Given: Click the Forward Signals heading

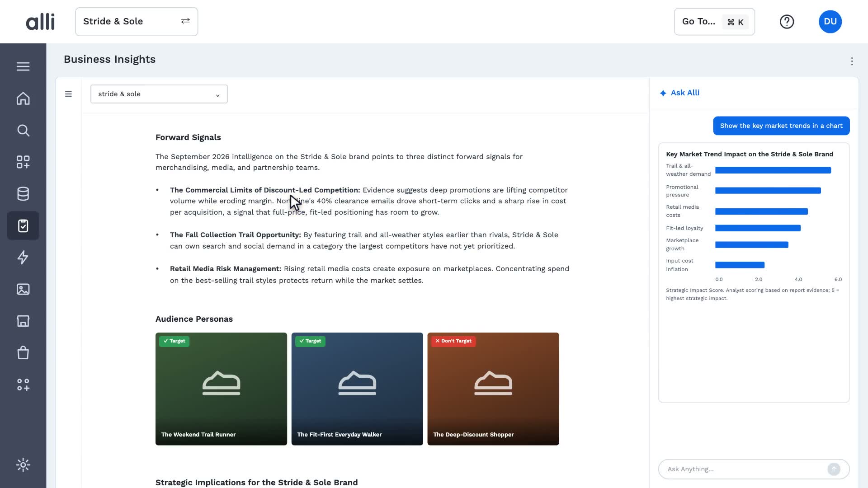Looking at the screenshot, I should (188, 137).
